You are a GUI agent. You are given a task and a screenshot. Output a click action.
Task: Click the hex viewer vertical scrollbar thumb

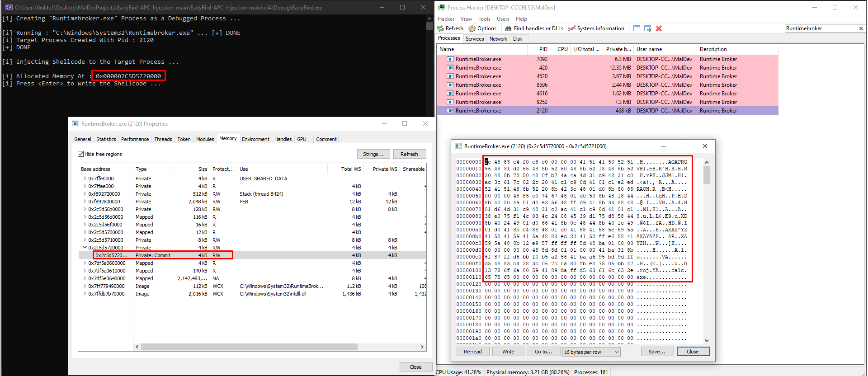pos(707,175)
